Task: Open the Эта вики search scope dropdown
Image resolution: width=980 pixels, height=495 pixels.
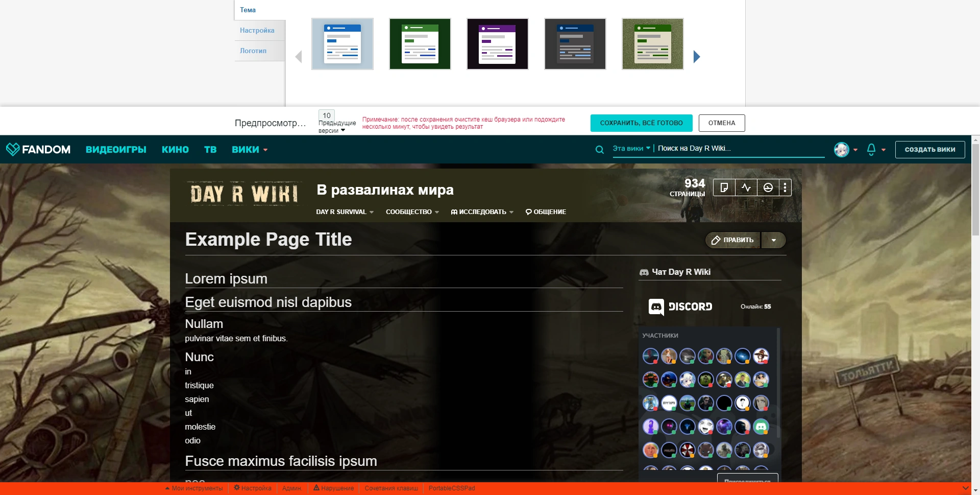Action: (631, 149)
